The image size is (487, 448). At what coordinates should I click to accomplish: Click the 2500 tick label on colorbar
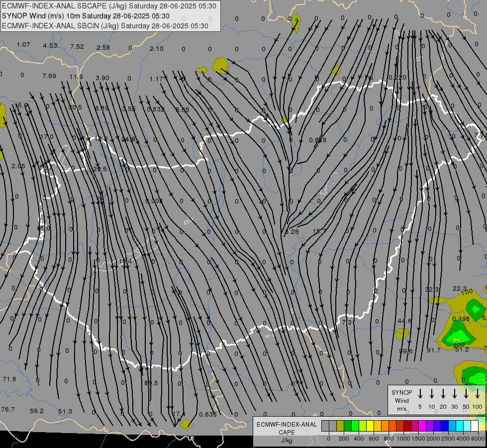[x=448, y=439]
